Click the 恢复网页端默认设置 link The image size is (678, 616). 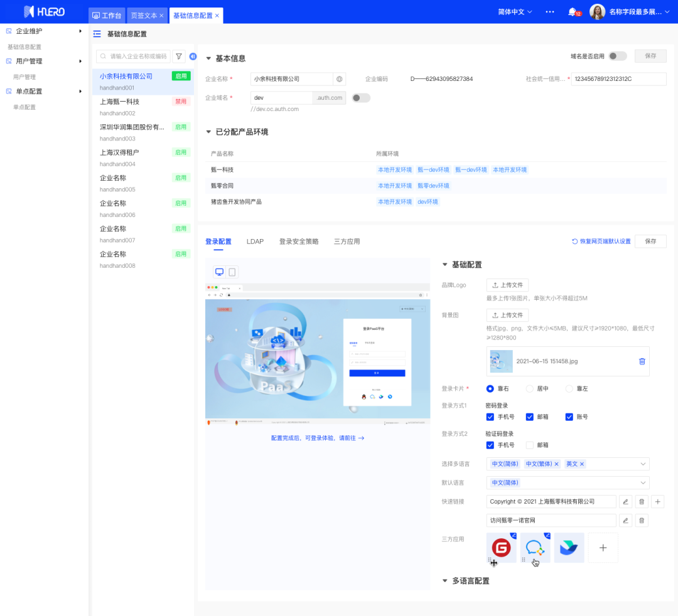click(x=601, y=242)
